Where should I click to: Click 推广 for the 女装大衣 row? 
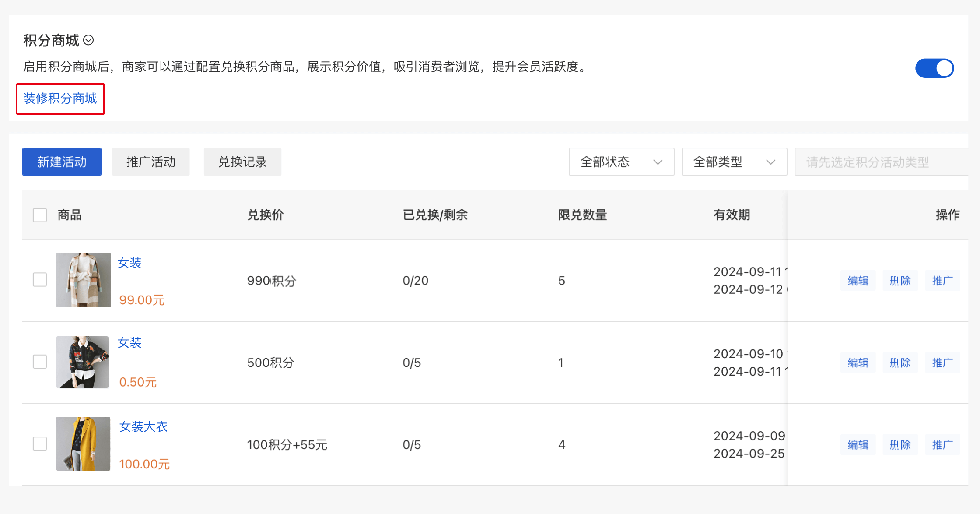(x=942, y=445)
